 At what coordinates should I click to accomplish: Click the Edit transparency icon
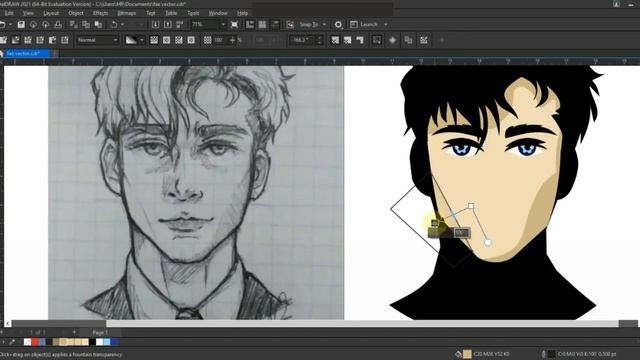[x=424, y=40]
